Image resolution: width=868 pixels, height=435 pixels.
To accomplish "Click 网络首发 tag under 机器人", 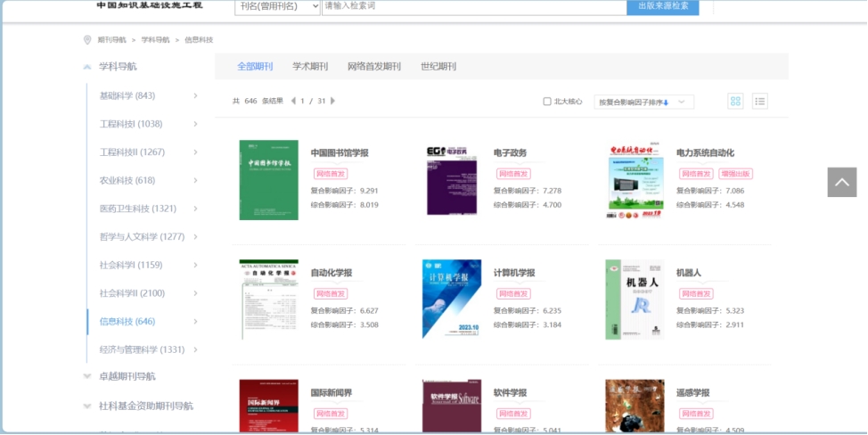I will coord(696,294).
